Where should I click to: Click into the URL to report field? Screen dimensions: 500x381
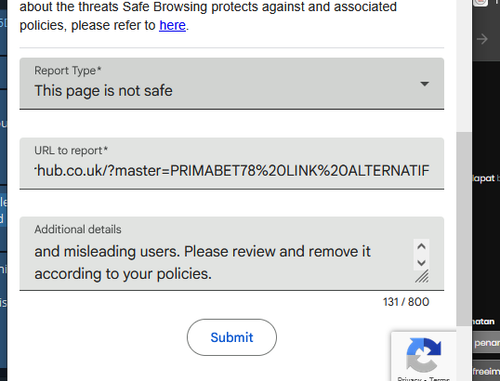(x=232, y=163)
